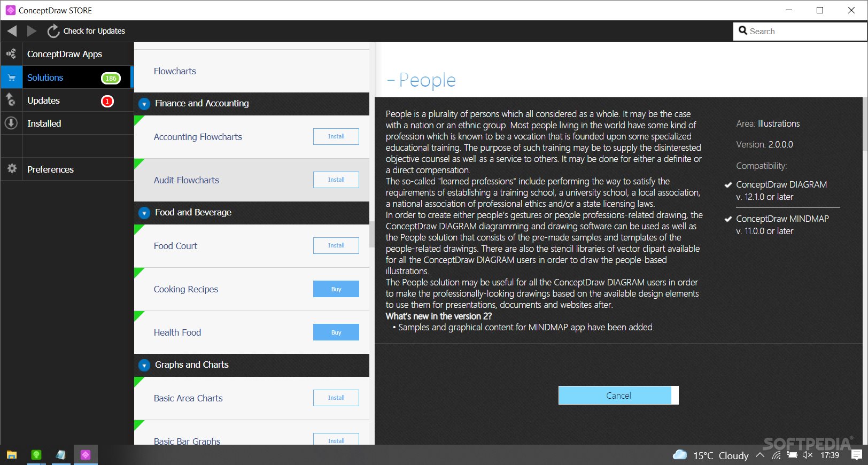
Task: Click the Updates sidebar icon
Action: [11, 100]
